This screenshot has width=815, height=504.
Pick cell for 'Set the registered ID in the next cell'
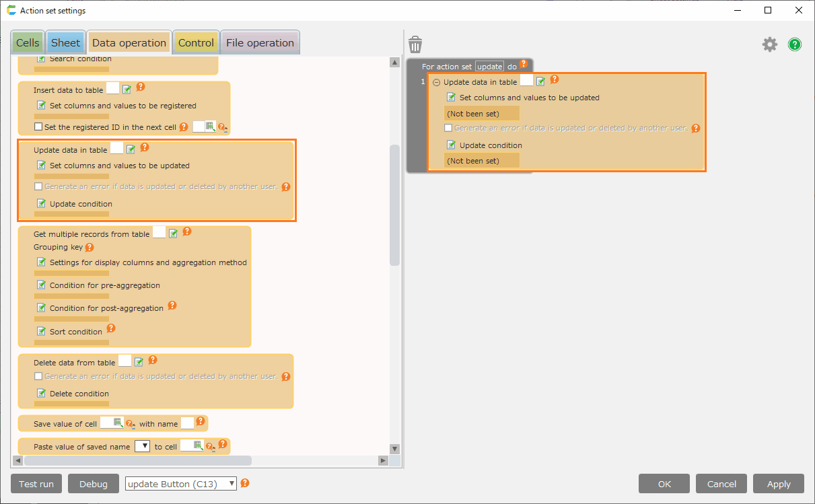210,127
